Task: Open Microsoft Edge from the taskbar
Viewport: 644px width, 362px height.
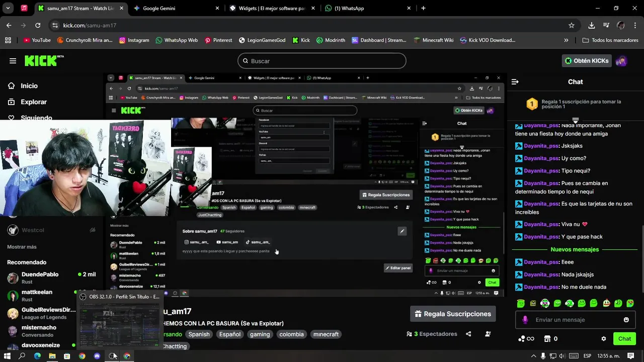Action: pyautogui.click(x=37, y=356)
